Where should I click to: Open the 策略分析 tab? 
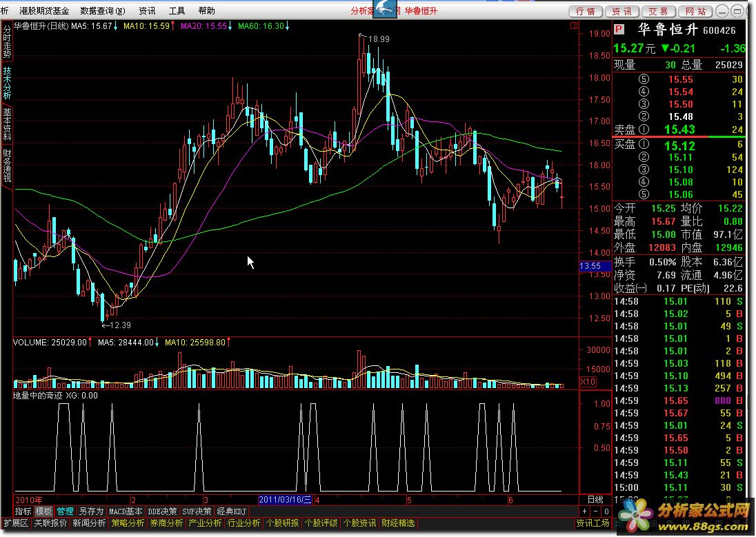[128, 523]
